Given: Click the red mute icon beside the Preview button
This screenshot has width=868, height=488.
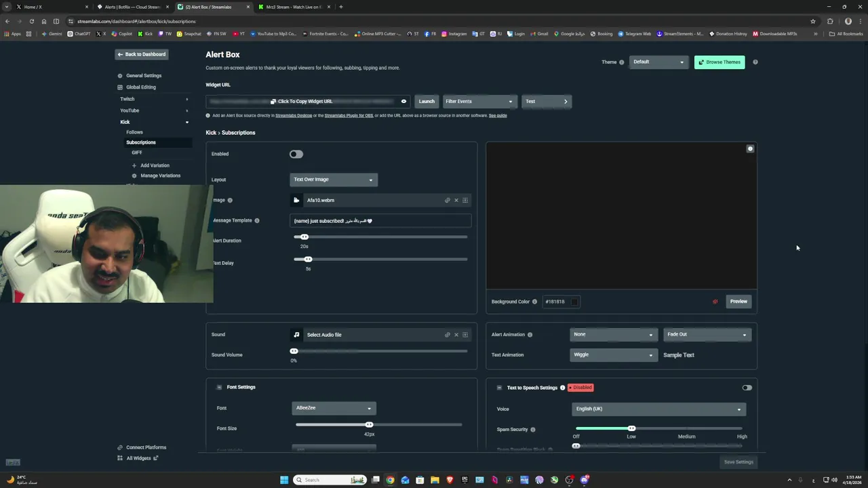Looking at the screenshot, I should [x=715, y=302].
